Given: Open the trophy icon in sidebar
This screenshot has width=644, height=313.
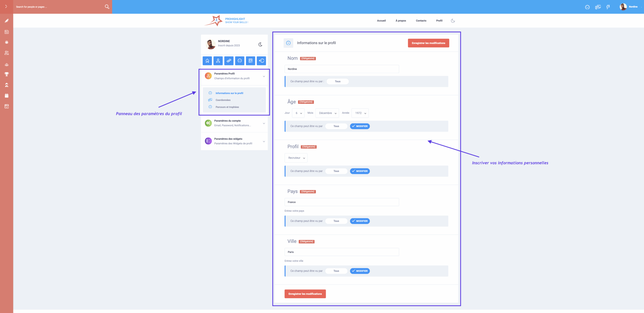Looking at the screenshot, I should pos(7,74).
